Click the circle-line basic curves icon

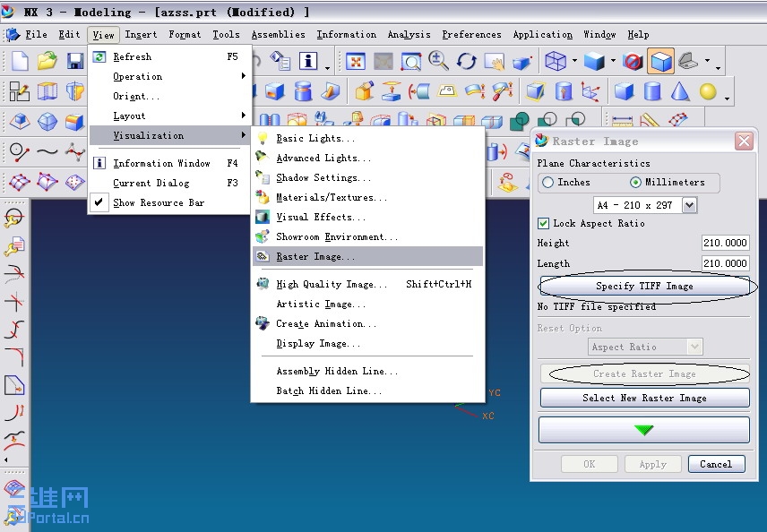[x=20, y=151]
